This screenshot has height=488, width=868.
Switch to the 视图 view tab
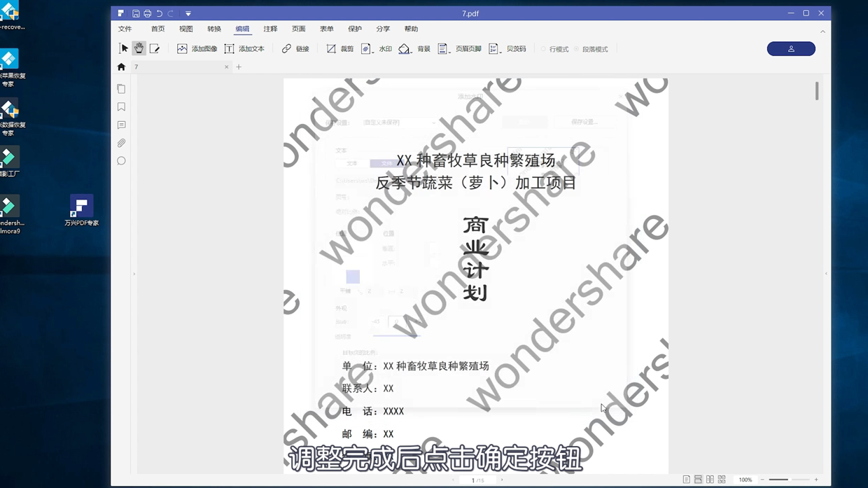pyautogui.click(x=186, y=29)
